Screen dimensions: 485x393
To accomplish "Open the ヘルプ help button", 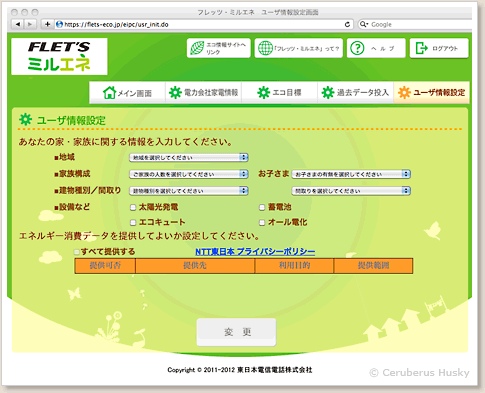I will point(376,48).
